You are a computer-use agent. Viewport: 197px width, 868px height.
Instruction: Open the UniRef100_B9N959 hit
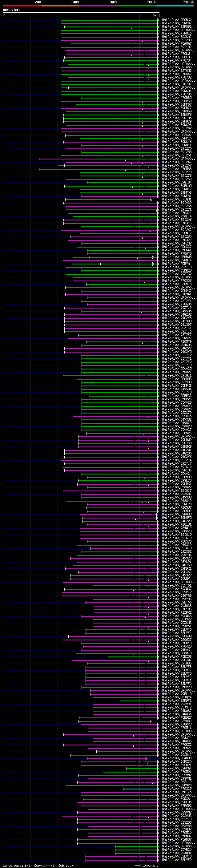click(x=177, y=111)
